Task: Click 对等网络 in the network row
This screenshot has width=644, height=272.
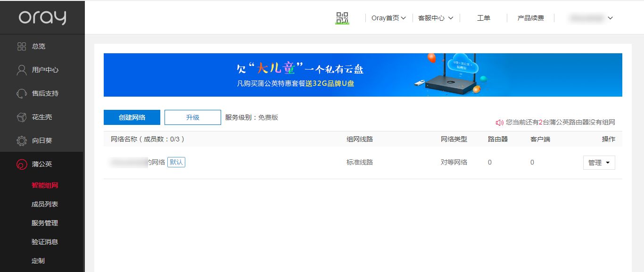Action: pyautogui.click(x=454, y=162)
